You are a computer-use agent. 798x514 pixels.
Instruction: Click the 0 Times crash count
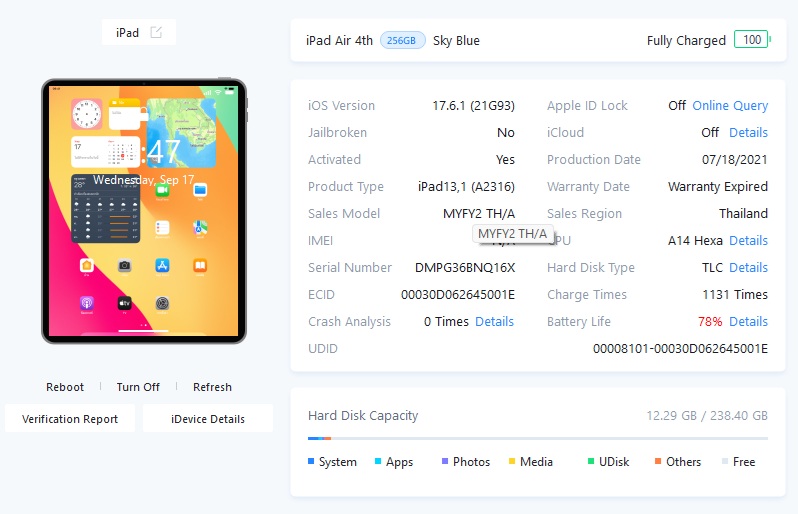pos(446,321)
